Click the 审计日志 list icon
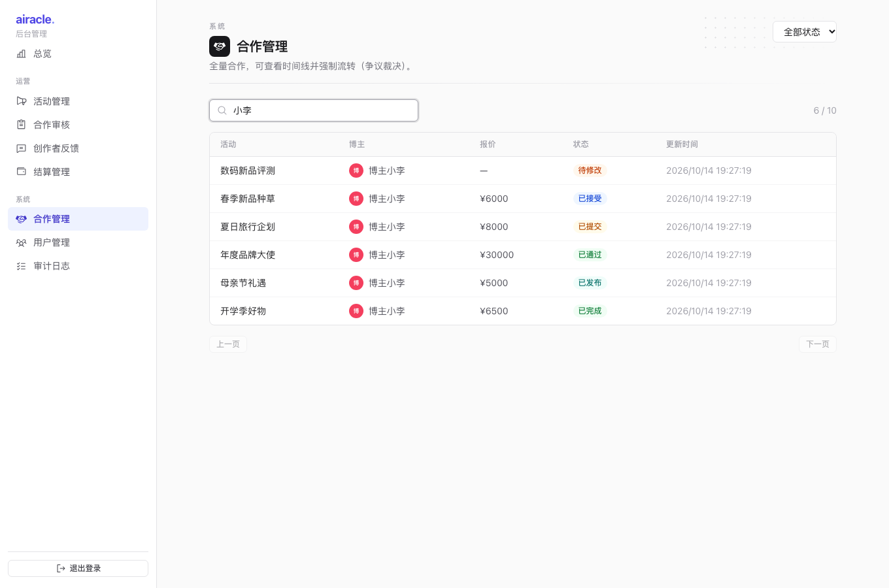Viewport: 889px width, 588px height. [x=21, y=266]
